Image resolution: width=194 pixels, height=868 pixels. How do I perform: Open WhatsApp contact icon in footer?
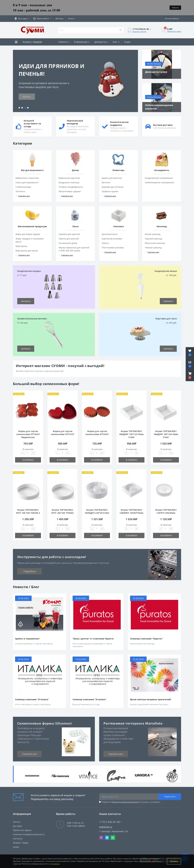click(113, 837)
